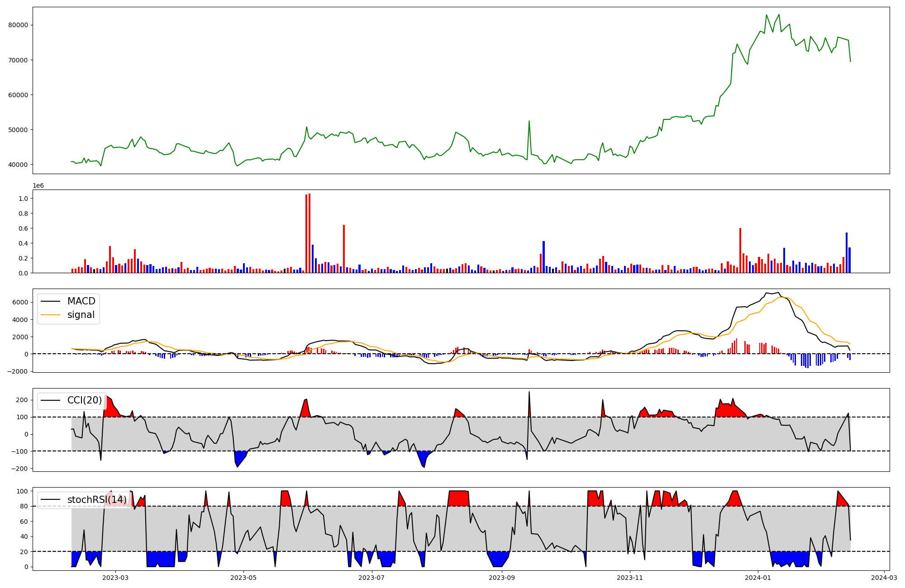This screenshot has width=905, height=588.
Task: Click the 2023-09 x-axis date label
Action: (x=502, y=578)
